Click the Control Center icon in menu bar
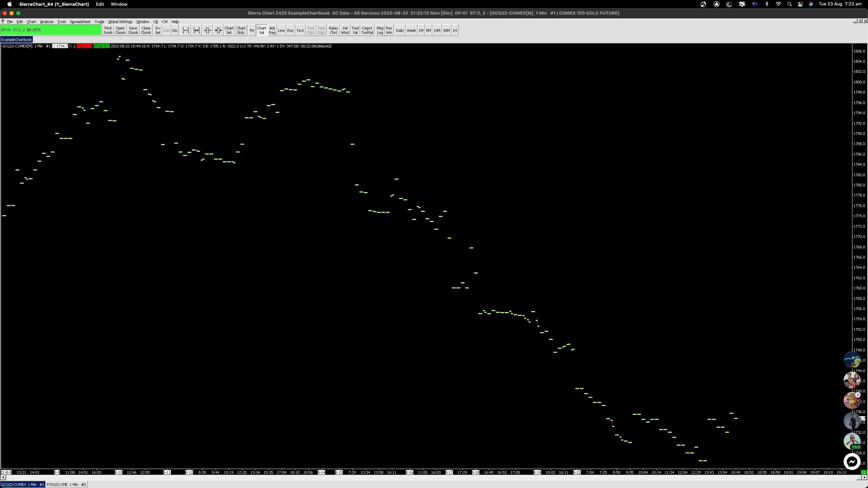 coord(801,4)
